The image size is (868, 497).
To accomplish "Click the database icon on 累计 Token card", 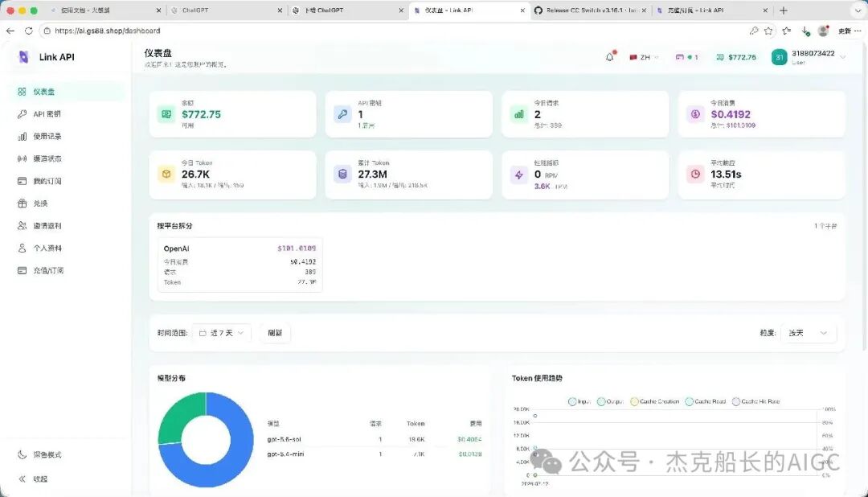I will [x=342, y=174].
